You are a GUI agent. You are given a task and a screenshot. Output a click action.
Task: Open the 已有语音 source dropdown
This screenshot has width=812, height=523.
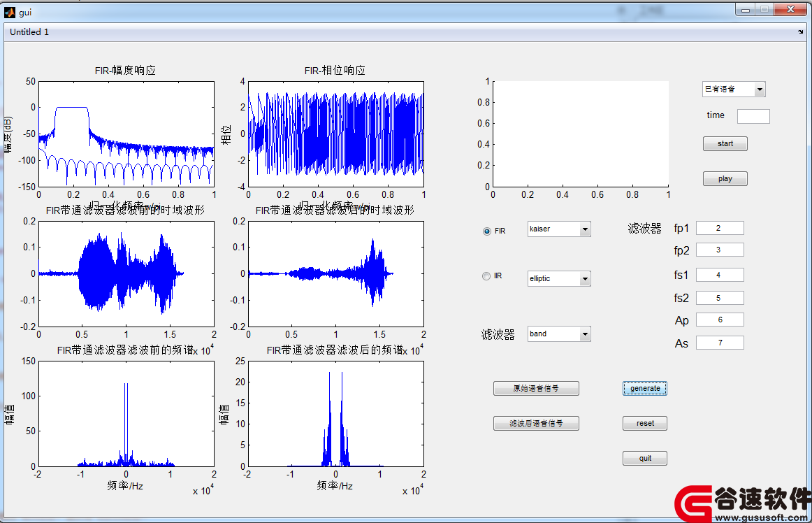pyautogui.click(x=734, y=89)
